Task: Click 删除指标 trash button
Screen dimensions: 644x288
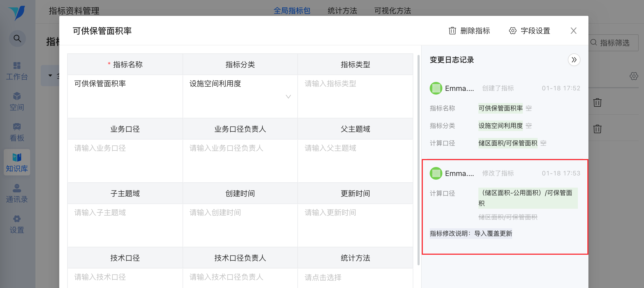Action: pos(469,31)
